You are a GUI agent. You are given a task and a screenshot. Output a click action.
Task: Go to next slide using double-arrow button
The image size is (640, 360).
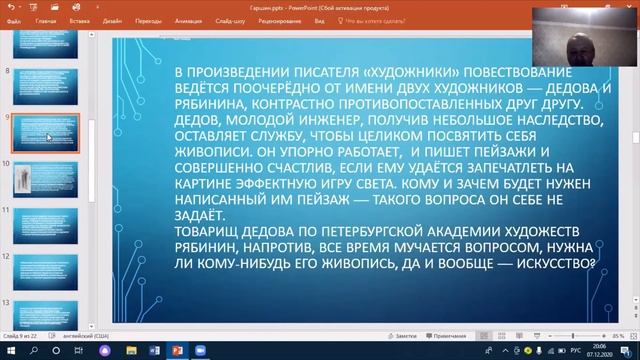[636, 316]
